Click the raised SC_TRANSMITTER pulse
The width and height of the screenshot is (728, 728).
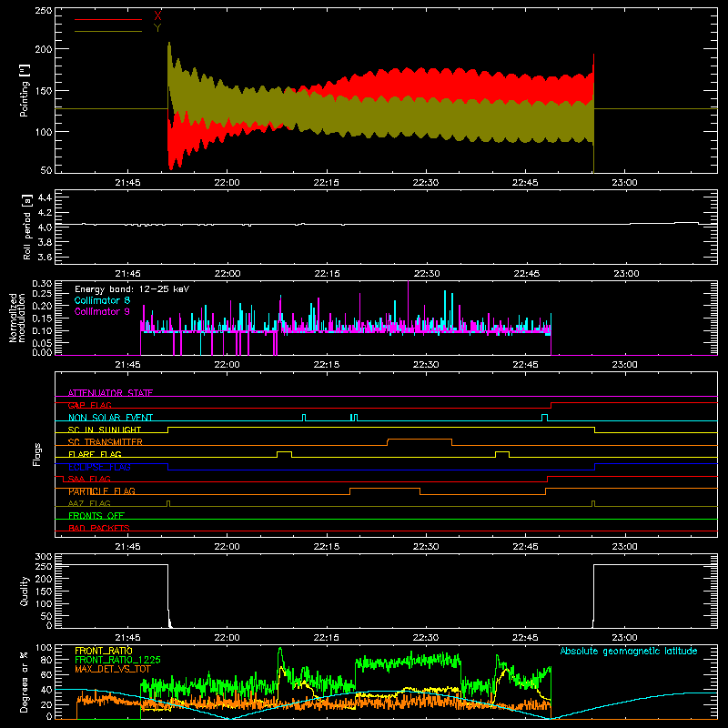[420, 442]
